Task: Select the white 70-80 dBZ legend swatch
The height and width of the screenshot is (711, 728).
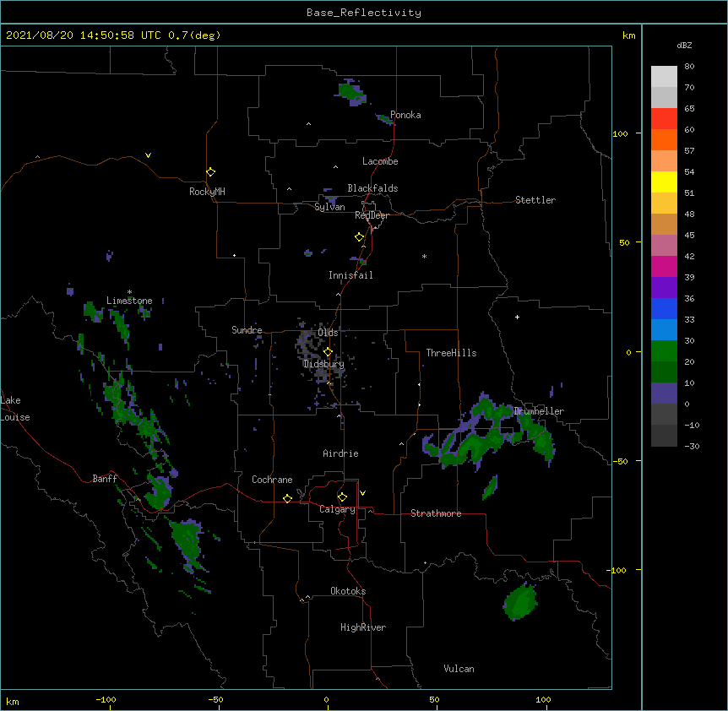Action: [x=664, y=77]
